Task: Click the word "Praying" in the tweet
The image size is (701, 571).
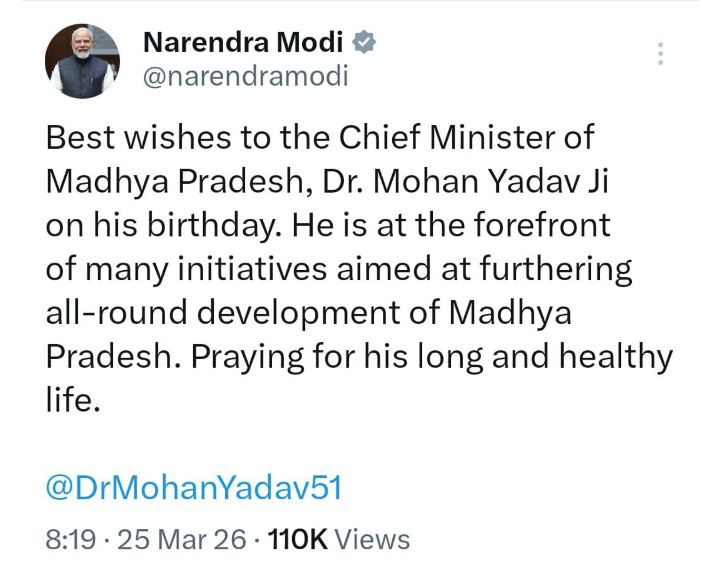Action: (246, 357)
